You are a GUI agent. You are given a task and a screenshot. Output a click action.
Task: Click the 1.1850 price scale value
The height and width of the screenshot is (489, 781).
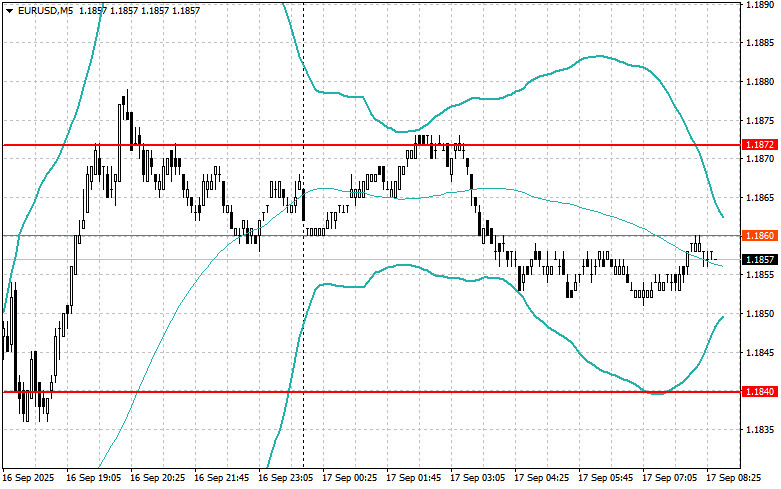[x=760, y=314]
